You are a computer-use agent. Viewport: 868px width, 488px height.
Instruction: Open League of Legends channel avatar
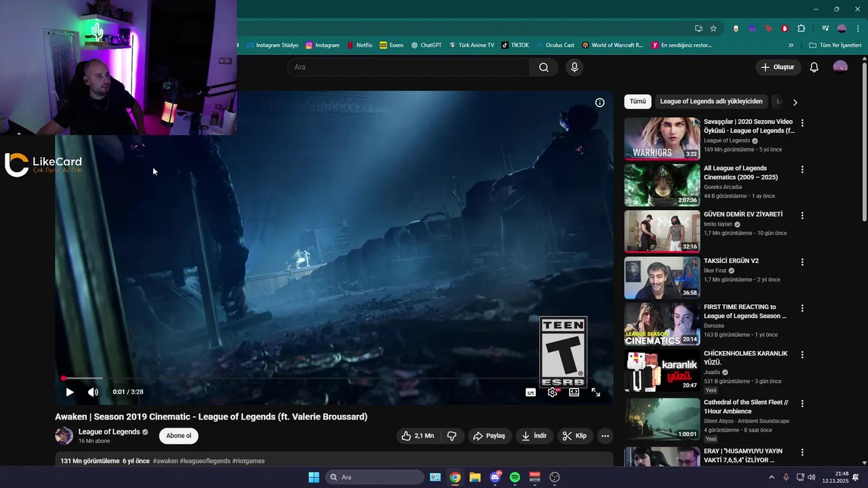64,436
